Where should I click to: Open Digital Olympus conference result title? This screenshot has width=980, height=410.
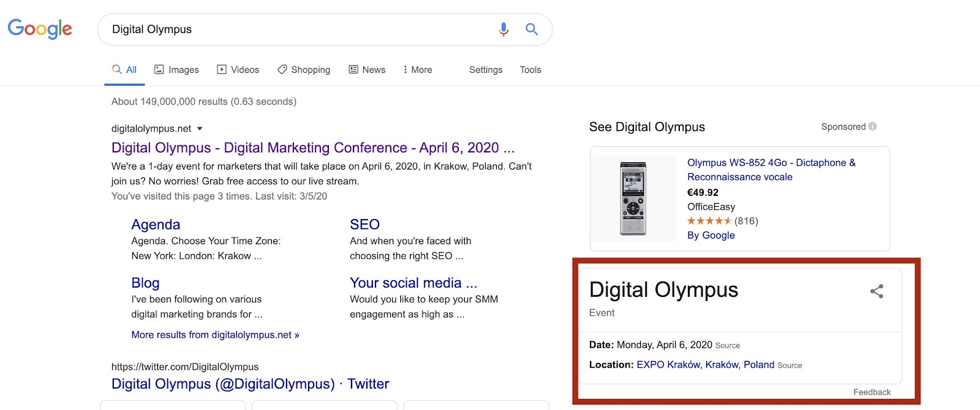[x=312, y=148]
